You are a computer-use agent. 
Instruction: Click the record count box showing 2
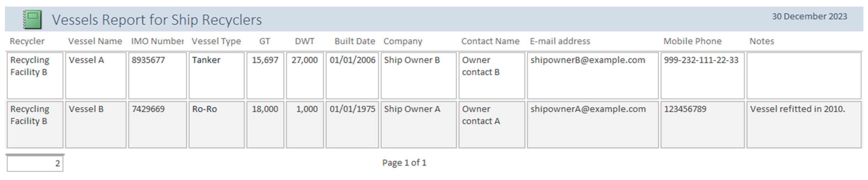35,164
